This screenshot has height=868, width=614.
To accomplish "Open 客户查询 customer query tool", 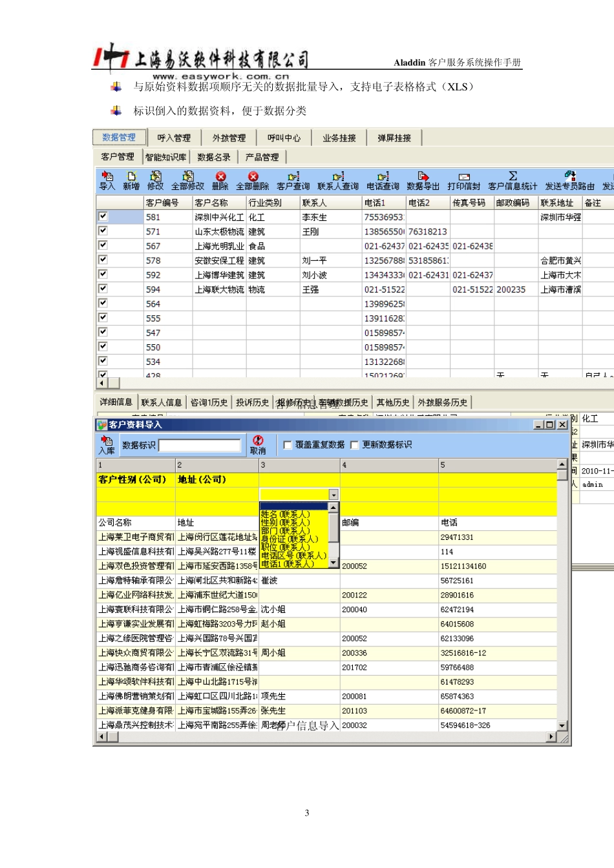I will pos(293,181).
